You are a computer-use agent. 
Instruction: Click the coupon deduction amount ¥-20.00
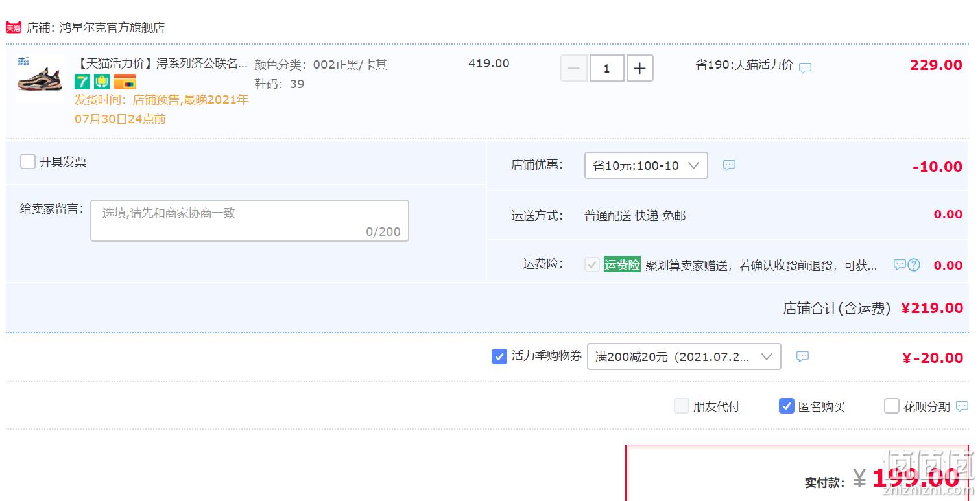(x=933, y=358)
